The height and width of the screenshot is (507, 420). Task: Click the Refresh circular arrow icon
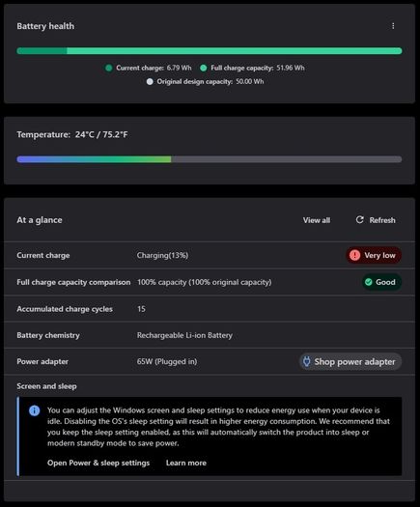coord(359,220)
